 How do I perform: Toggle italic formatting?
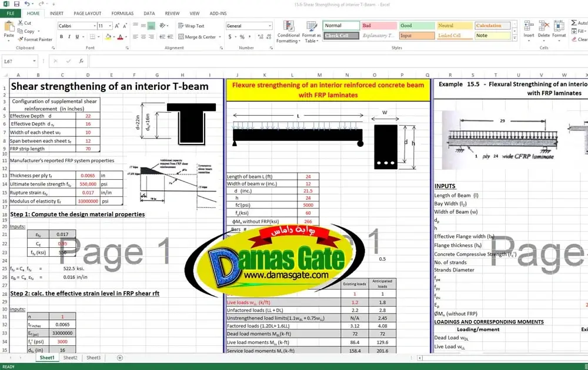coord(69,36)
